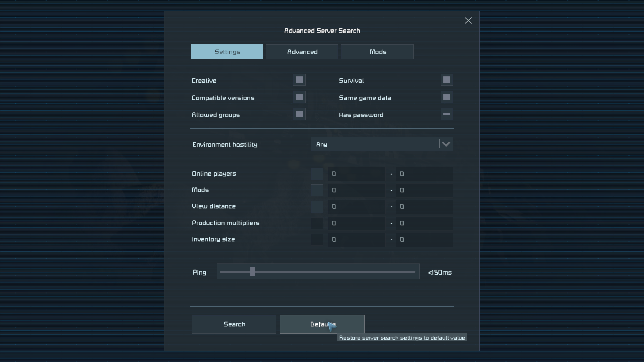Toggle the Creative checkbox
Screen dimensions: 644x362
(299, 80)
